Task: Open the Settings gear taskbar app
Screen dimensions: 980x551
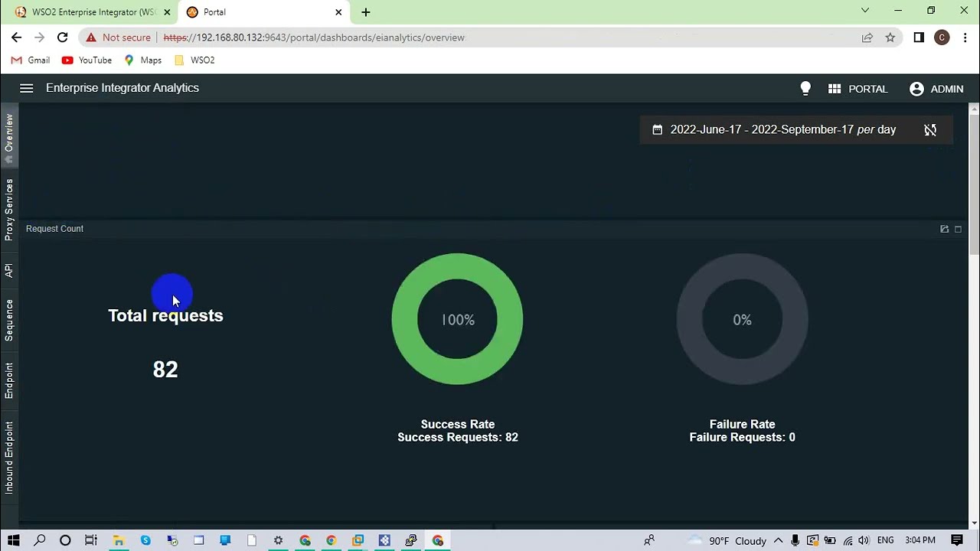Action: [278, 540]
